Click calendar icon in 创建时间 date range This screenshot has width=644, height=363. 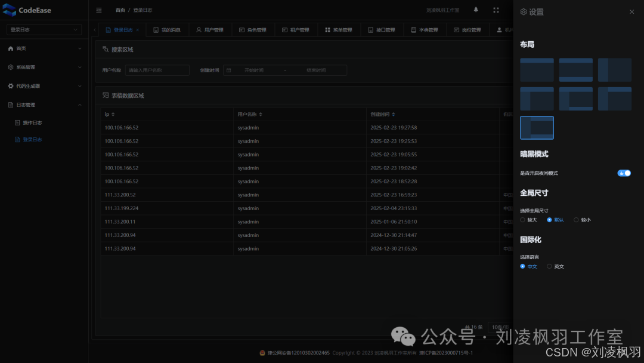coord(229,70)
